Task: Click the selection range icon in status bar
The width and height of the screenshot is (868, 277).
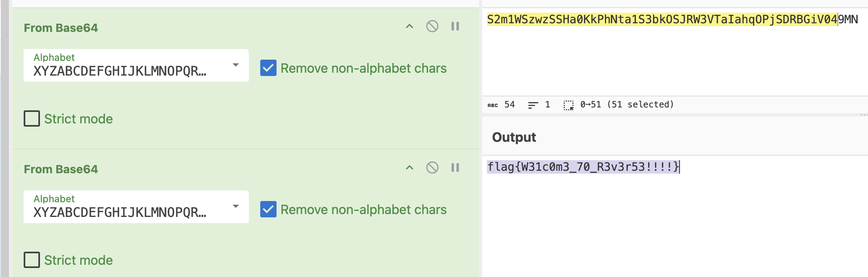Action: coord(569,105)
